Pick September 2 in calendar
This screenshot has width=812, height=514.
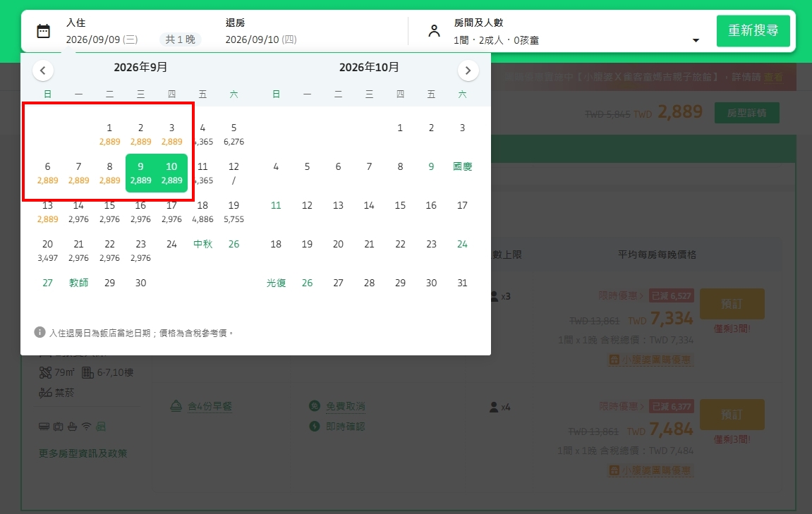coord(140,134)
